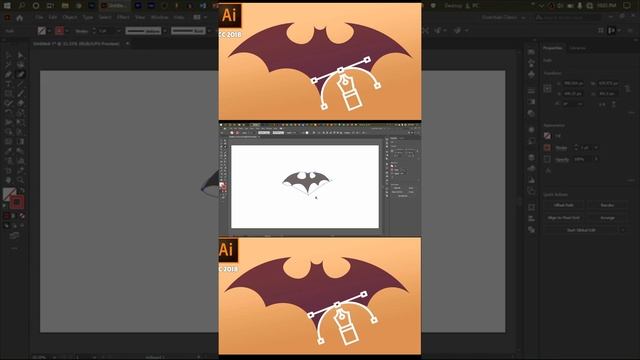Open the stroke weight dropdown in control bar
Viewport: 640px width, 360px height.
point(119,31)
